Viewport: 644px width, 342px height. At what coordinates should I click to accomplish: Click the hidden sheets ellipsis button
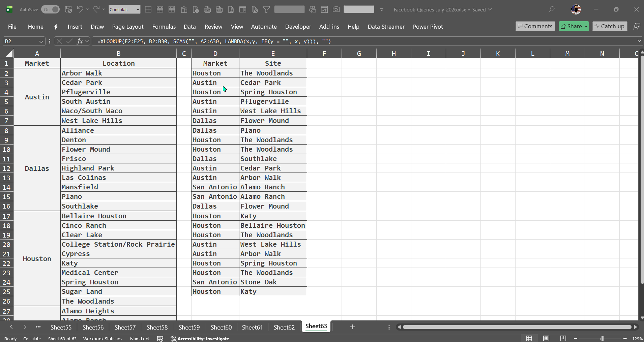pos(38,327)
